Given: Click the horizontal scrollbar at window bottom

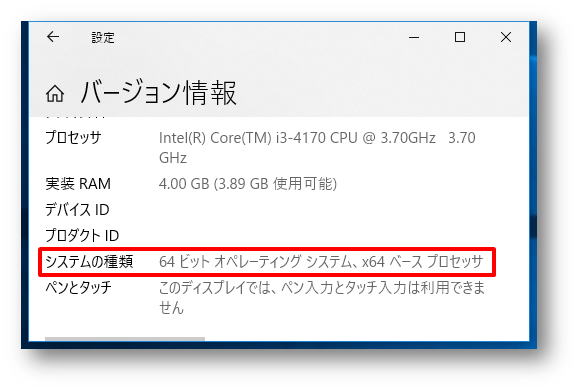Looking at the screenshot, I should tap(125, 339).
